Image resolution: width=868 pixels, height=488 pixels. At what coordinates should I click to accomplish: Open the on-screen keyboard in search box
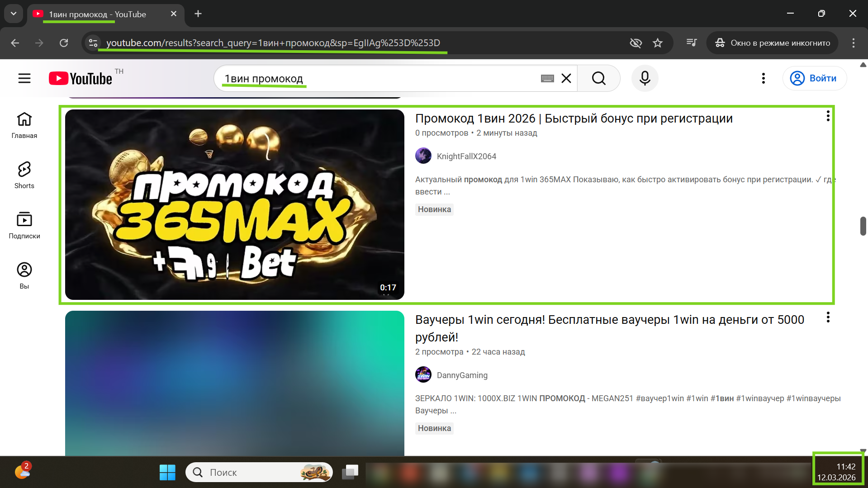pyautogui.click(x=547, y=79)
